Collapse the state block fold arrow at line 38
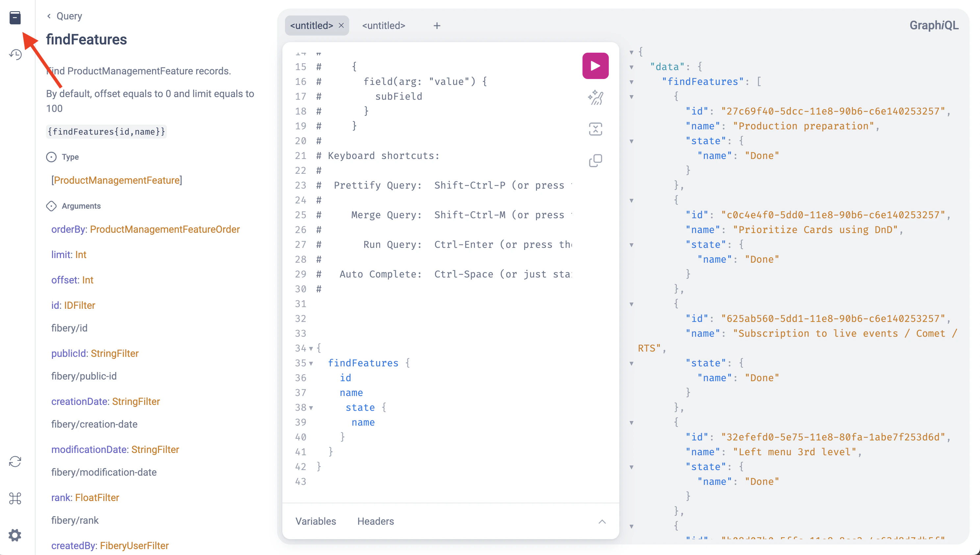Screen dimensions: 980x555 pos(311,408)
